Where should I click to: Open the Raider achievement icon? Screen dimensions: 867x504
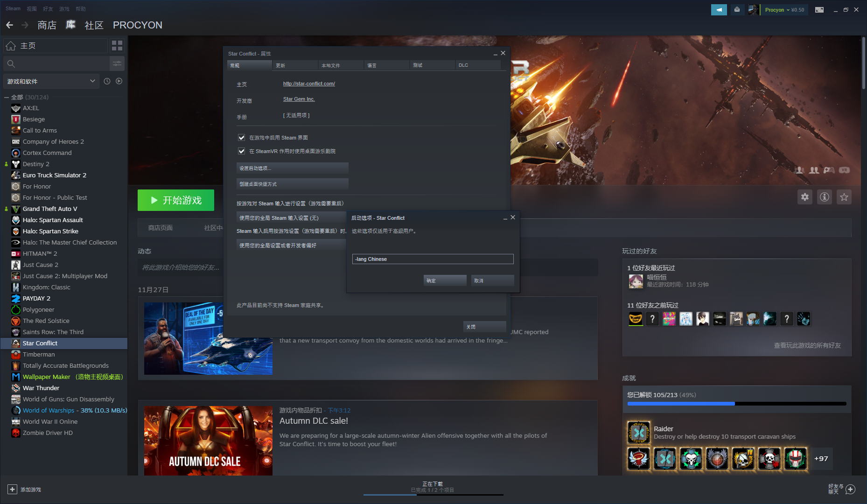(639, 433)
